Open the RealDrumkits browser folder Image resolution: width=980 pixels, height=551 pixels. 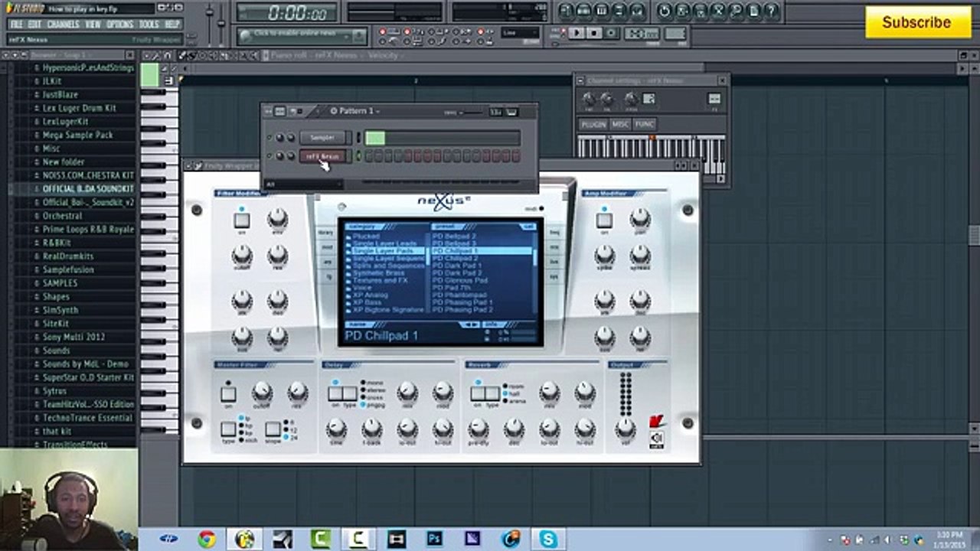67,256
